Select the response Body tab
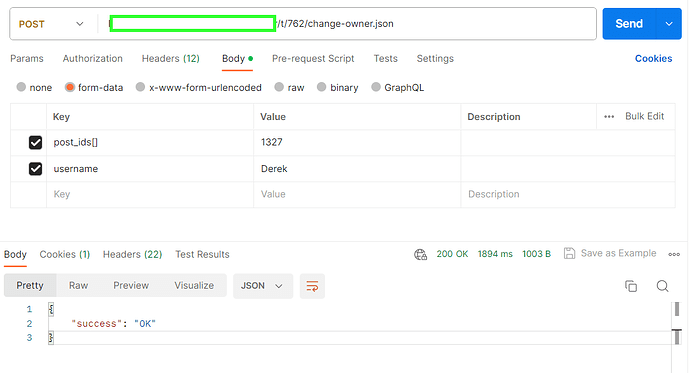 tap(15, 254)
